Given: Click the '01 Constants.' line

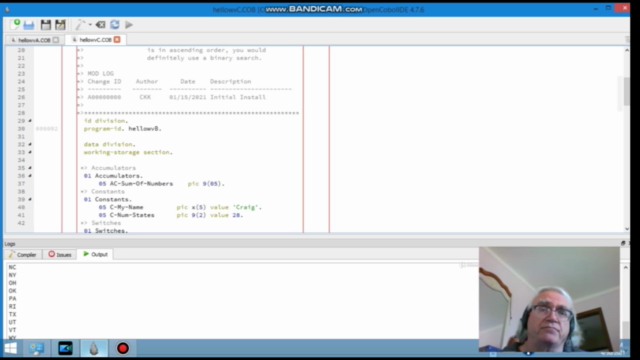Looking at the screenshot, I should (x=107, y=199).
